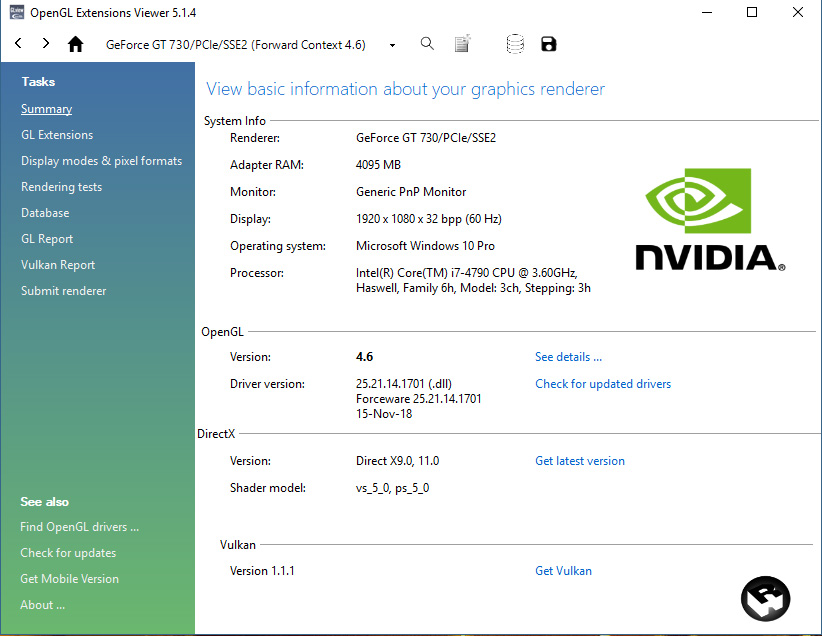Open the GL Report page
This screenshot has width=822, height=636.
pos(47,239)
